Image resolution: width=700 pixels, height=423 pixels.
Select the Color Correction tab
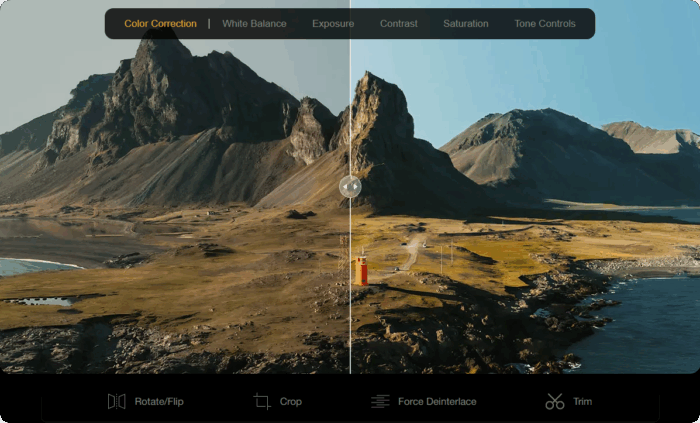160,24
